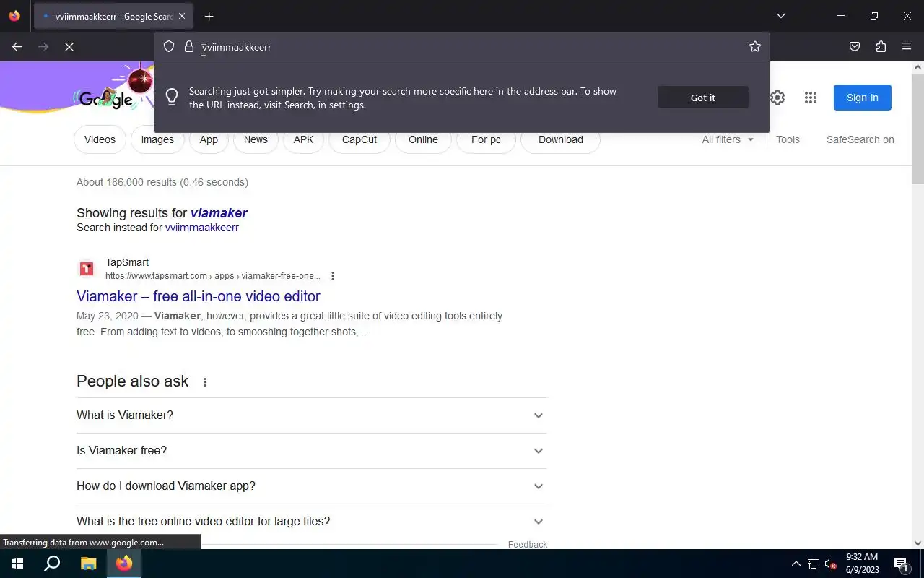Click the Feedback link
This screenshot has height=578, width=924.
[528, 544]
